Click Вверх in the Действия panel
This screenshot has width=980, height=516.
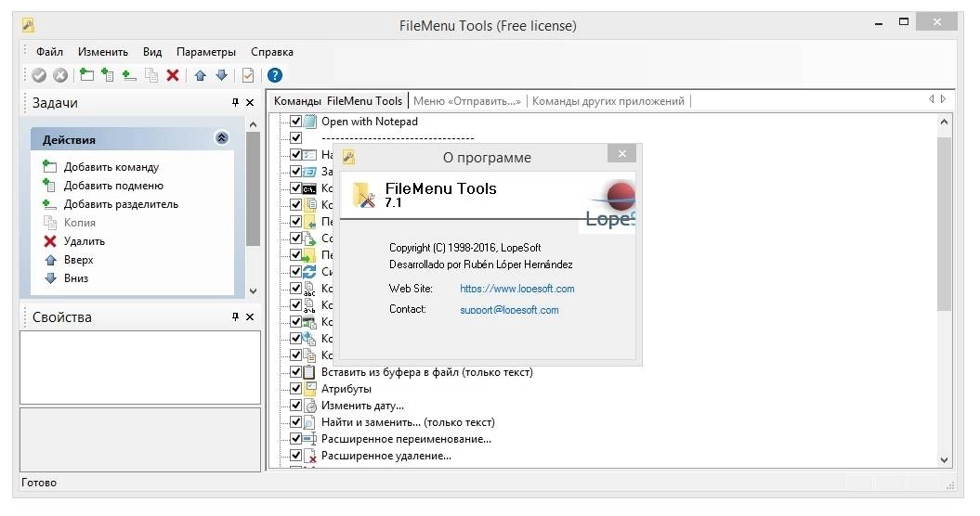click(78, 260)
